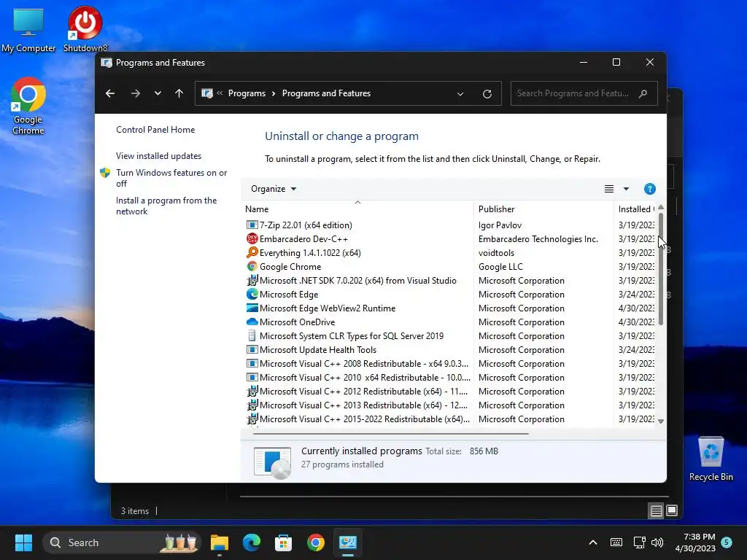Viewport: 747px width, 560px height.
Task: Open Microsoft Store from the taskbar
Action: click(284, 542)
